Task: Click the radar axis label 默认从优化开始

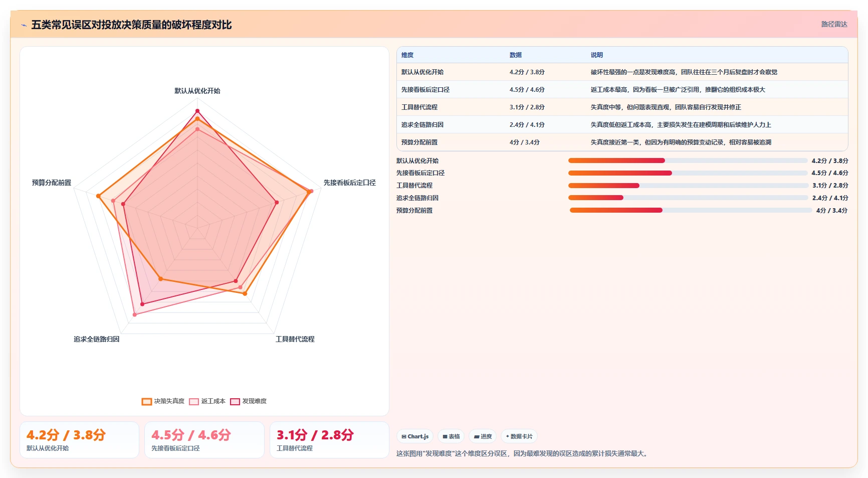Action: [x=197, y=91]
